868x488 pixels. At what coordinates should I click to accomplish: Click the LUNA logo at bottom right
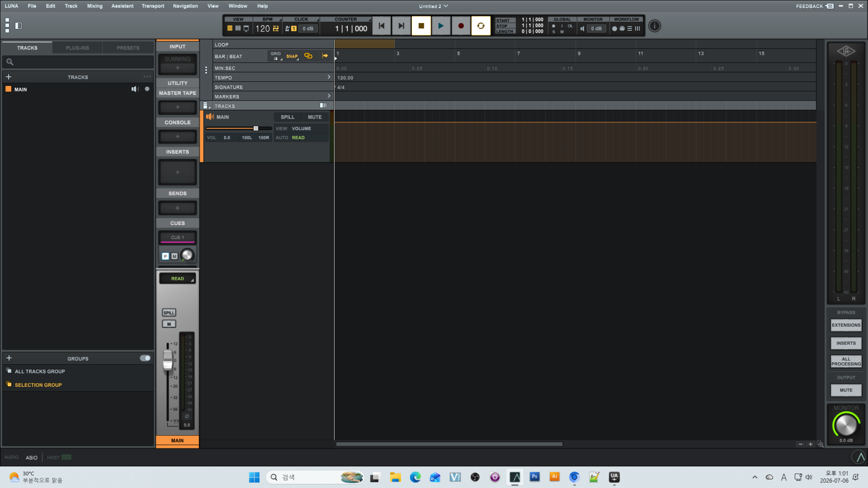(858, 457)
